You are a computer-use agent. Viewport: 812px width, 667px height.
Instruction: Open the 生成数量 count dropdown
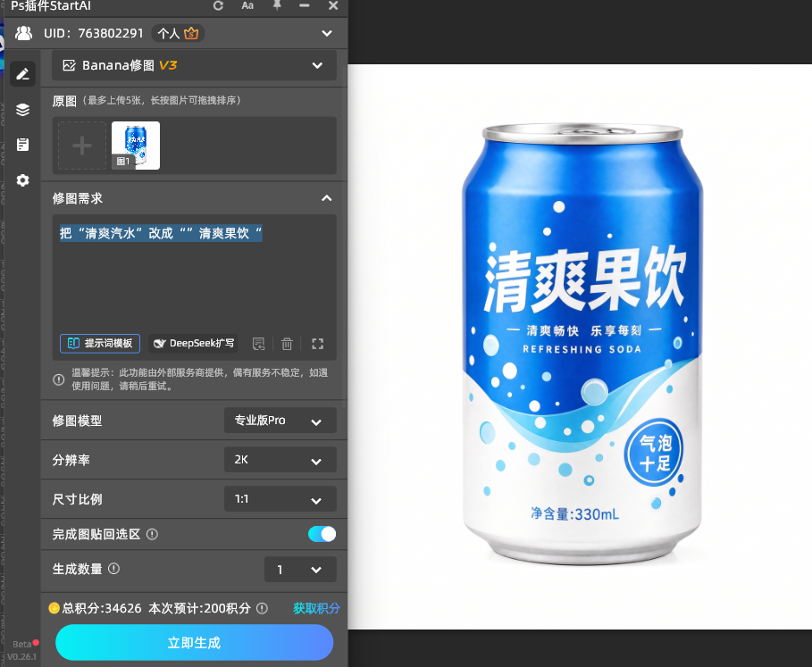(x=300, y=569)
